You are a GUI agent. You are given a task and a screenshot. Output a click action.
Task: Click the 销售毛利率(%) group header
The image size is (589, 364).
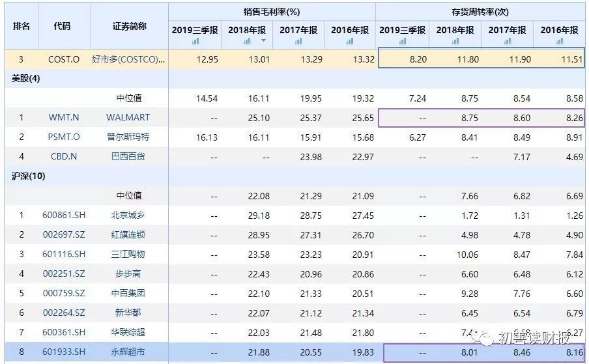click(x=272, y=12)
